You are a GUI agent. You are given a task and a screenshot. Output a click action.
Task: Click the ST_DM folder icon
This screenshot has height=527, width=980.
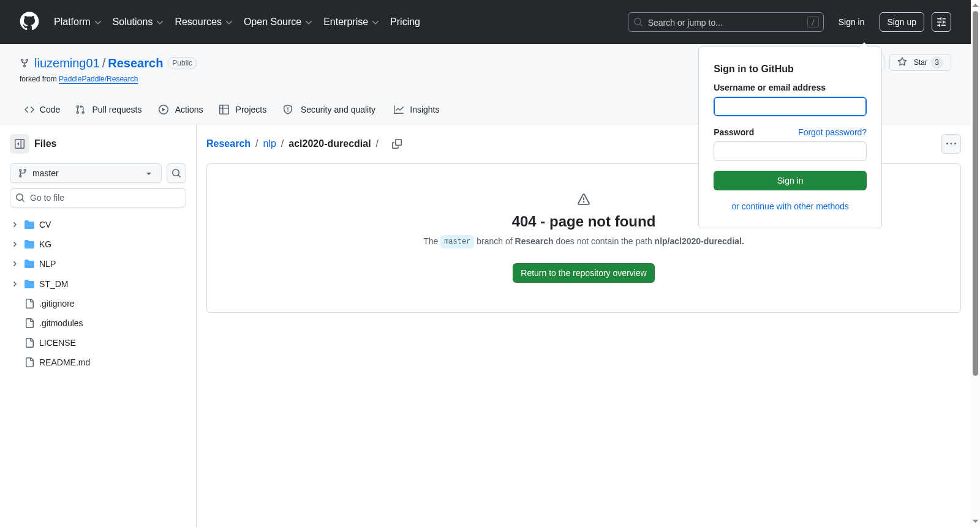pyautogui.click(x=29, y=284)
